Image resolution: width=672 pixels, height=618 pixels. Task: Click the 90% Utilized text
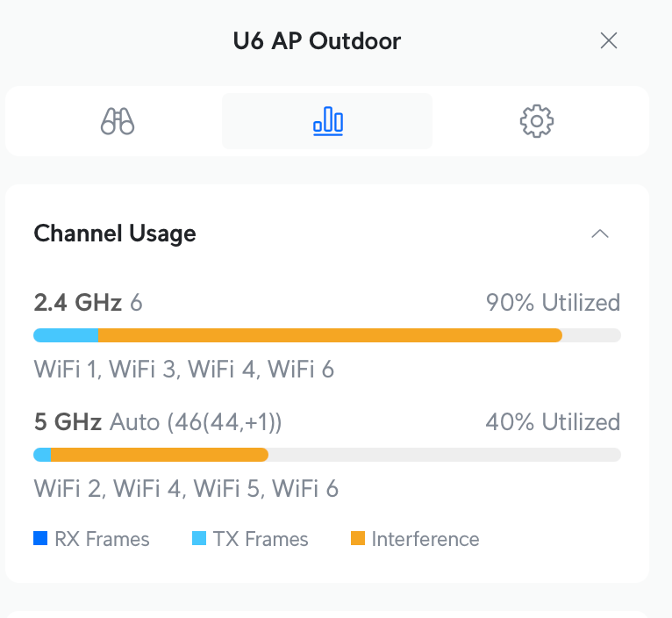point(553,303)
